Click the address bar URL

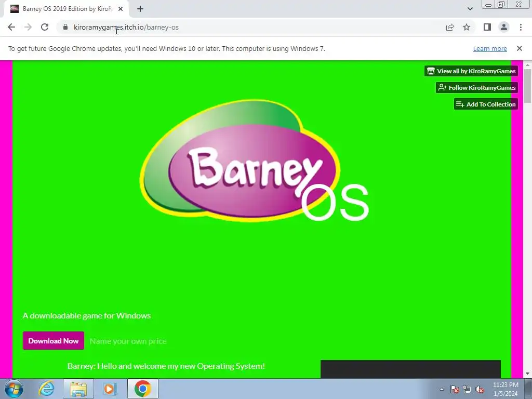click(x=126, y=27)
